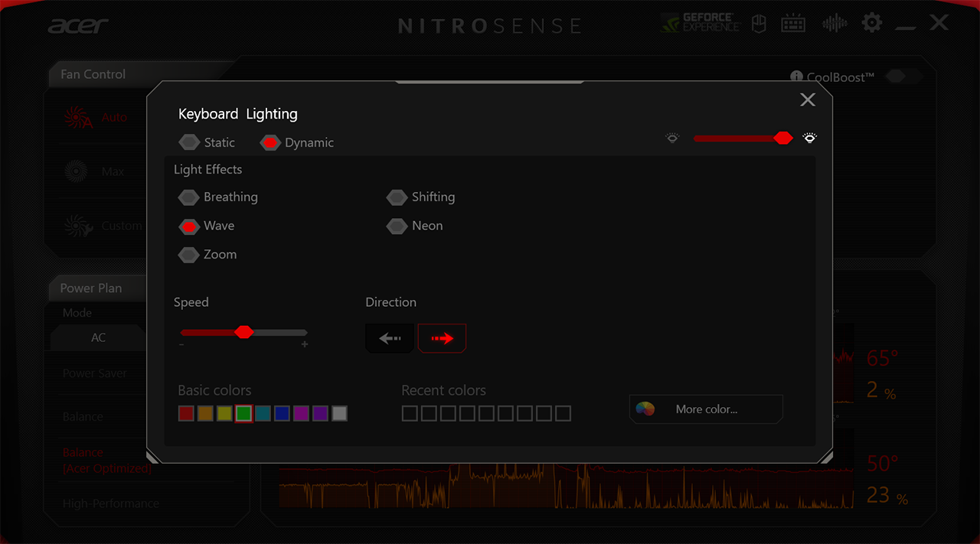Select Static keyboard lighting mode
The width and height of the screenshot is (980, 544).
point(189,142)
